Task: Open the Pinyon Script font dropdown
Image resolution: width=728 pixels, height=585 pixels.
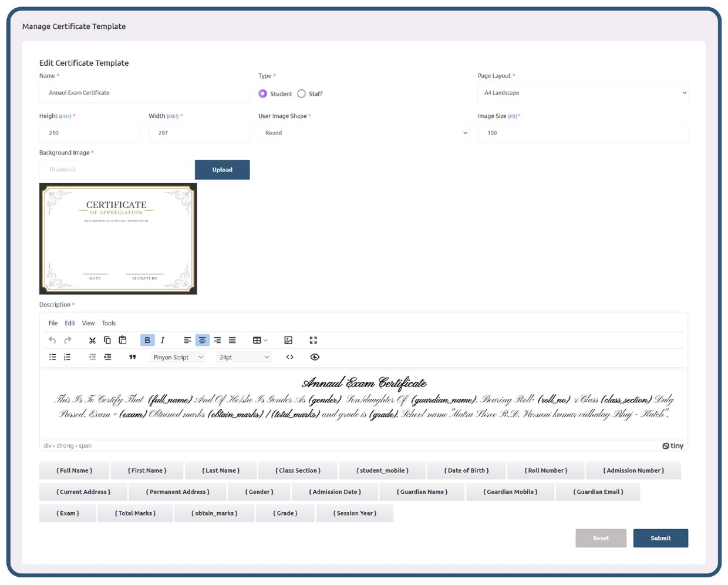Action: [x=178, y=357]
